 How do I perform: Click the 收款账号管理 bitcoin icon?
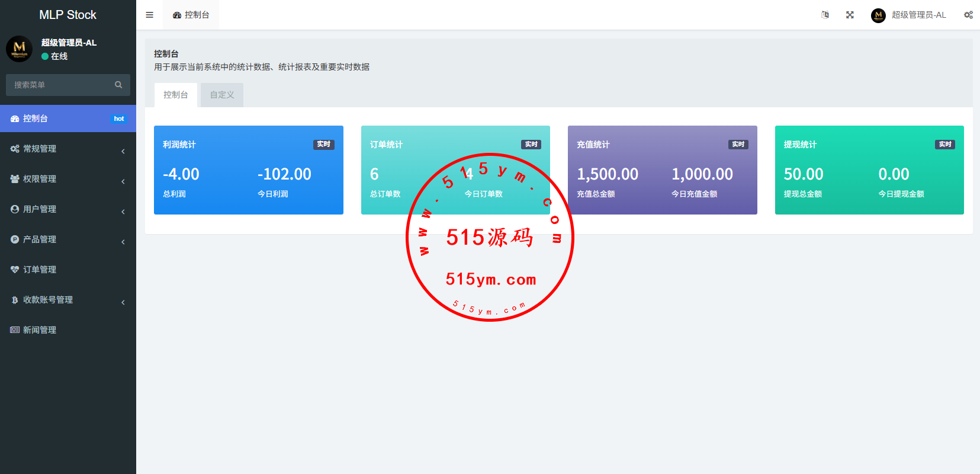pyautogui.click(x=15, y=300)
